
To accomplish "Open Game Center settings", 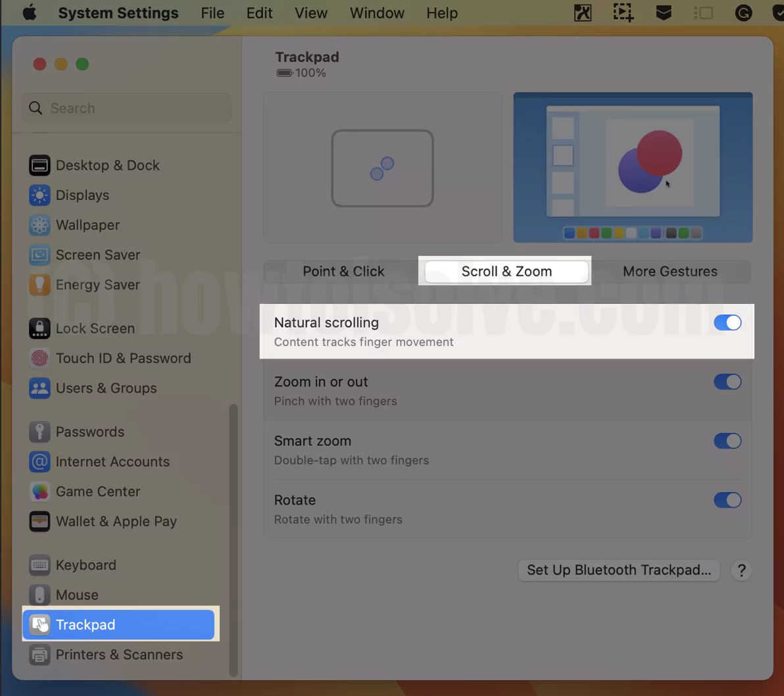I will pyautogui.click(x=99, y=491).
